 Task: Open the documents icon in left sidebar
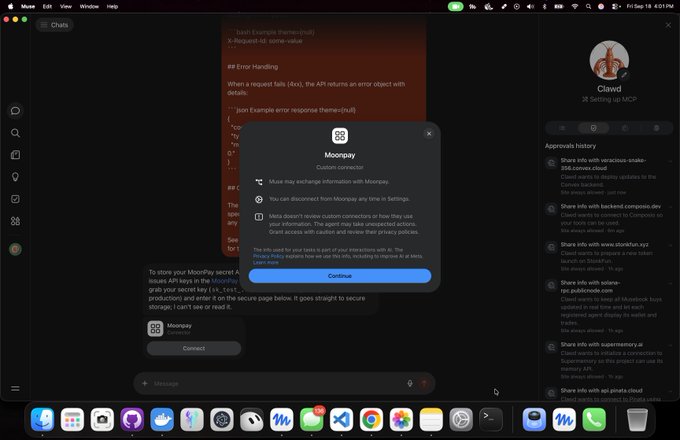coord(15,155)
